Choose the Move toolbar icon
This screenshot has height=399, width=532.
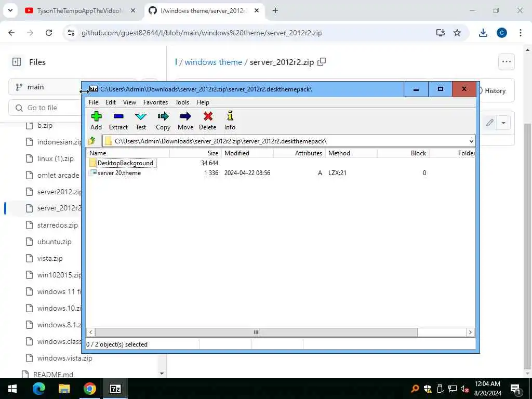click(185, 121)
